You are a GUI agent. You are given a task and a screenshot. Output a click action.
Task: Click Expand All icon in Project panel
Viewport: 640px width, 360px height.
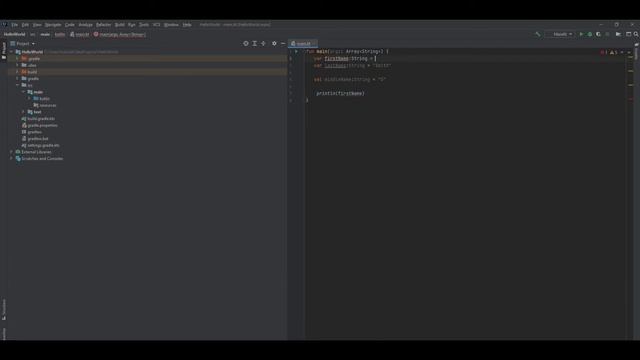click(x=254, y=43)
